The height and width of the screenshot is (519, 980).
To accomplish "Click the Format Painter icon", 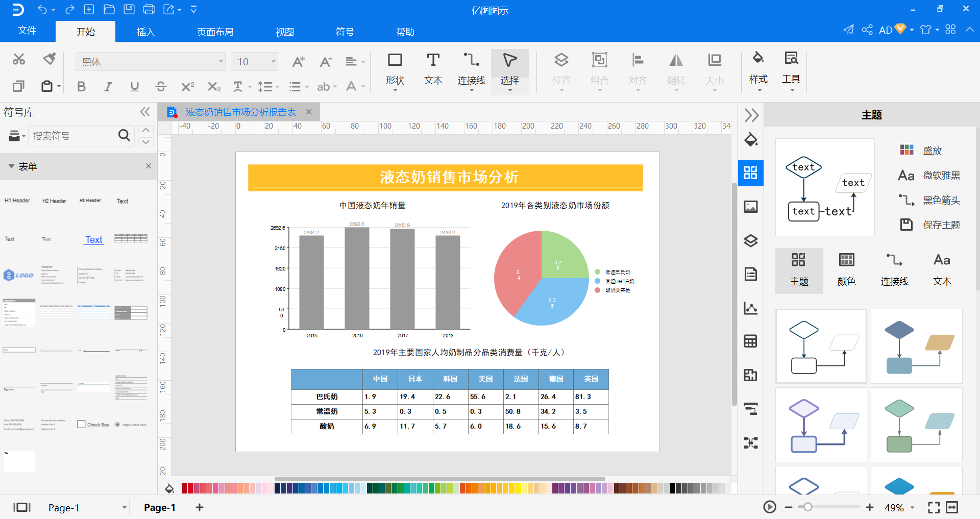I will pos(50,59).
